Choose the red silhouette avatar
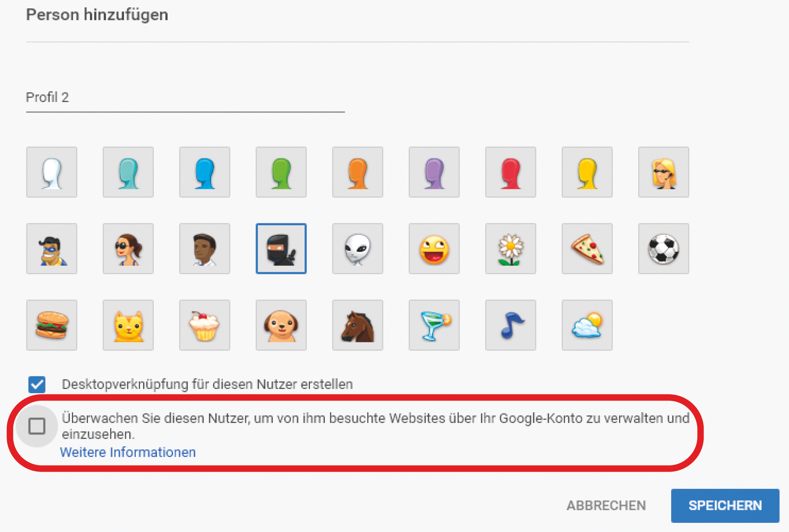The width and height of the screenshot is (789, 532). [x=510, y=172]
